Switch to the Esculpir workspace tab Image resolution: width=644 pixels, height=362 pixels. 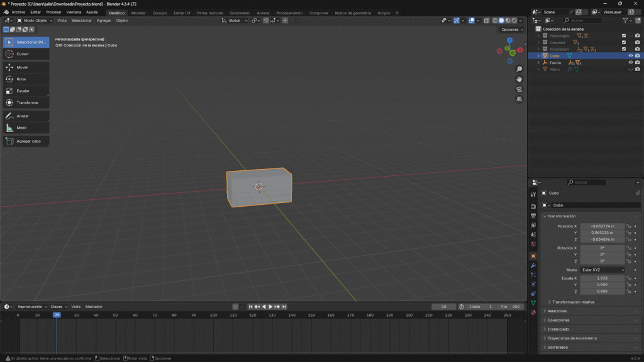[160, 13]
